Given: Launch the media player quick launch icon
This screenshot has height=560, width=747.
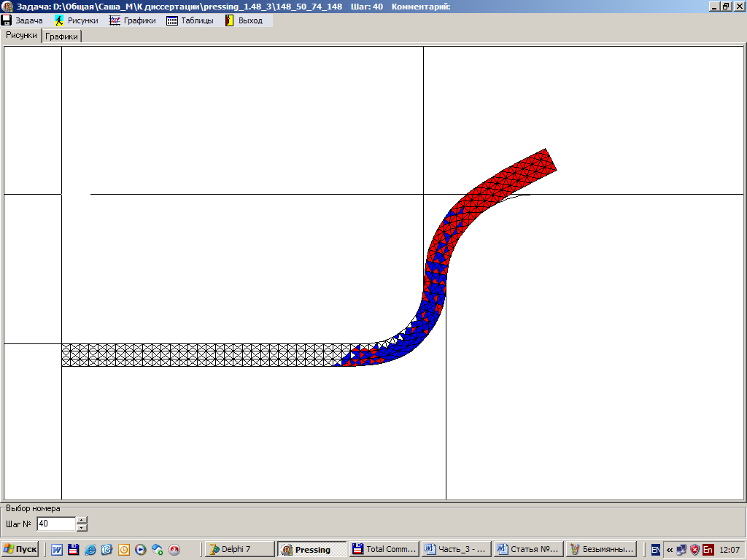Looking at the screenshot, I should click(x=141, y=550).
